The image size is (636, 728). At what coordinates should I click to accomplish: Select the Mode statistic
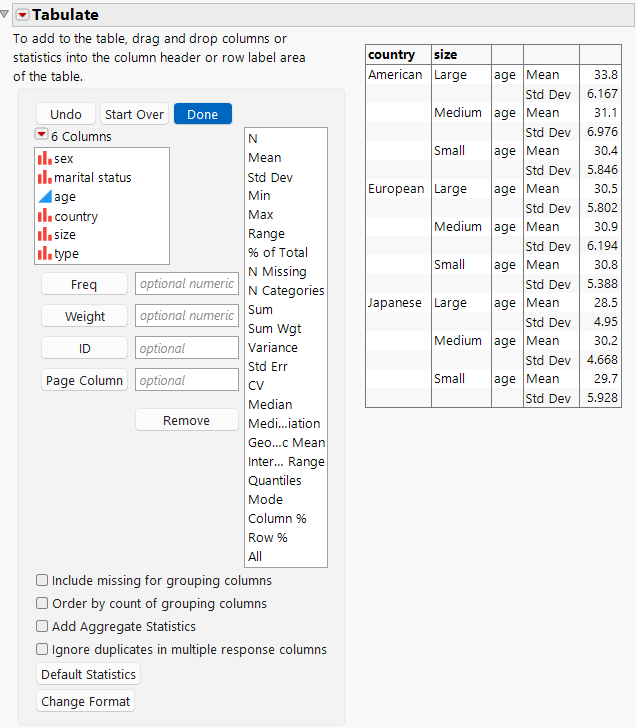265,500
